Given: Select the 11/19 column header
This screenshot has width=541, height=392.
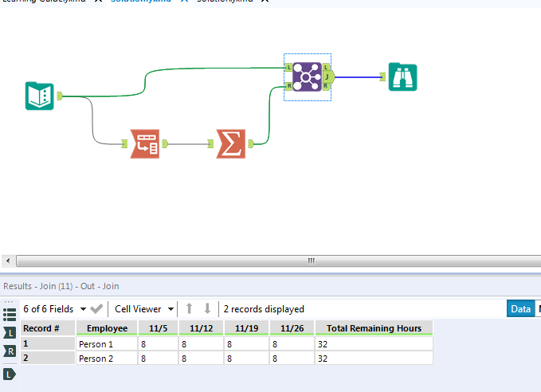Looking at the screenshot, I should click(x=247, y=328).
